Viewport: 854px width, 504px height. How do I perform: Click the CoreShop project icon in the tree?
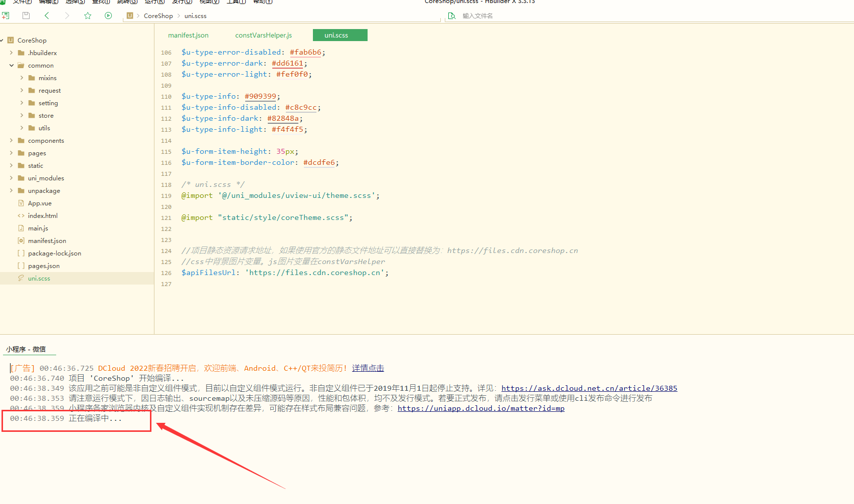tap(11, 40)
